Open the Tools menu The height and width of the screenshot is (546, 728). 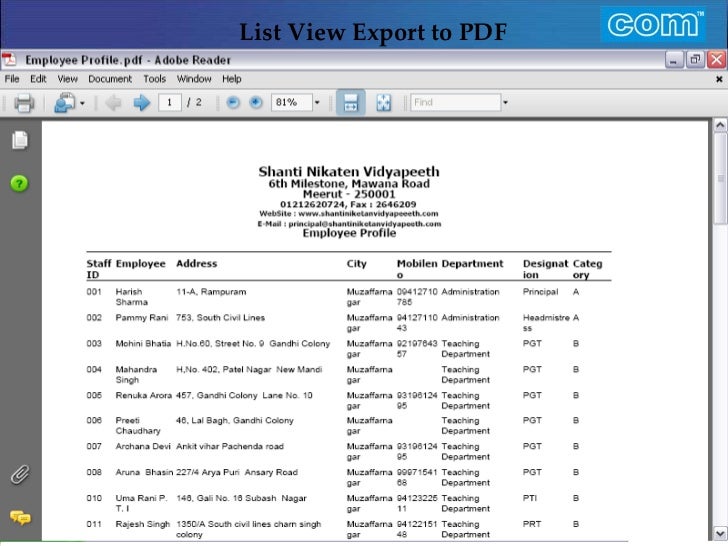(155, 79)
